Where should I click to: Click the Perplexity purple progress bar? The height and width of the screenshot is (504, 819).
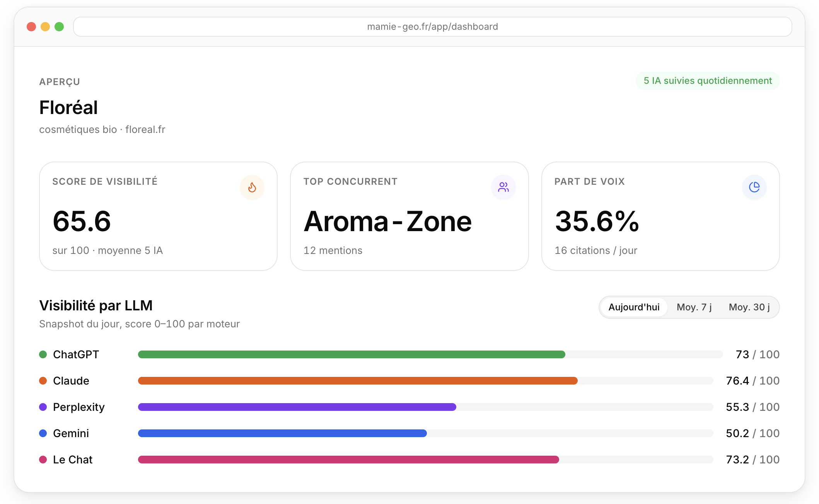[x=297, y=407]
